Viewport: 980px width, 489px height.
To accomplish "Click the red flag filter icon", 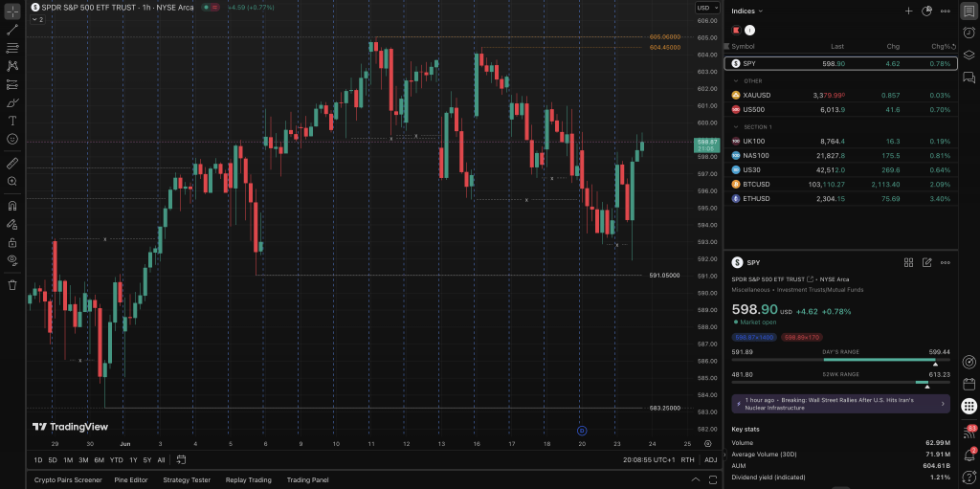I will point(736,30).
